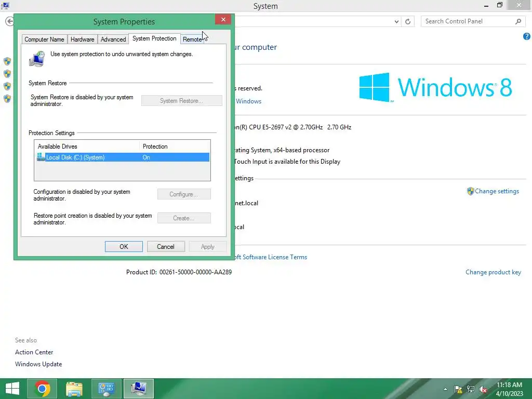Select the System Protection tab
Image resolution: width=532 pixels, height=399 pixels.
click(154, 38)
